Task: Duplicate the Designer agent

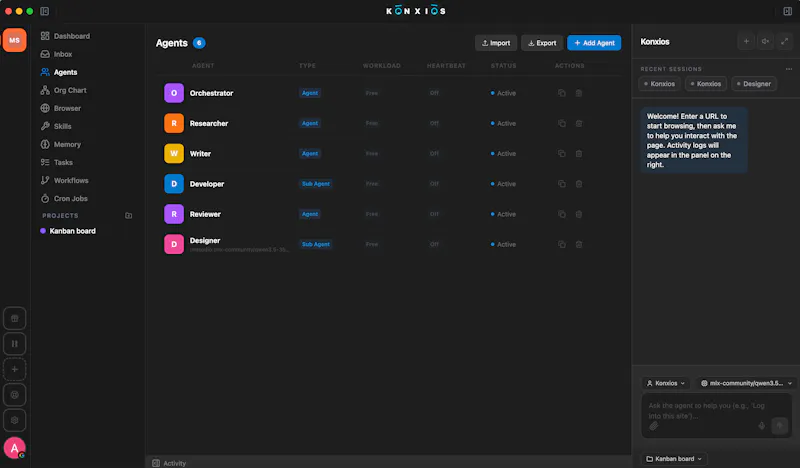Action: [x=562, y=244]
